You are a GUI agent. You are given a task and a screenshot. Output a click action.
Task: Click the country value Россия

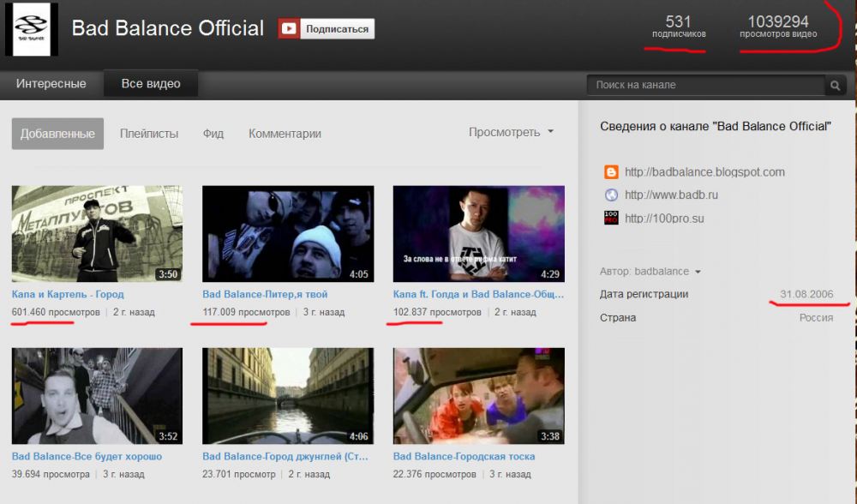click(x=816, y=318)
